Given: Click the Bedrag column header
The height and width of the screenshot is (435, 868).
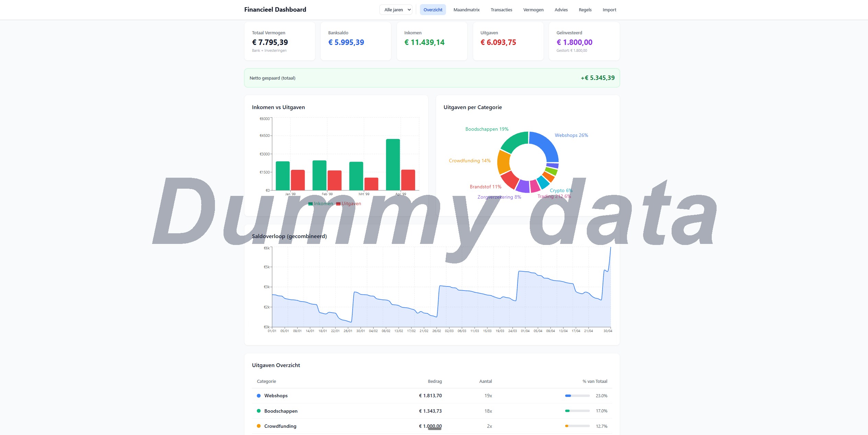Looking at the screenshot, I should click(x=435, y=381).
